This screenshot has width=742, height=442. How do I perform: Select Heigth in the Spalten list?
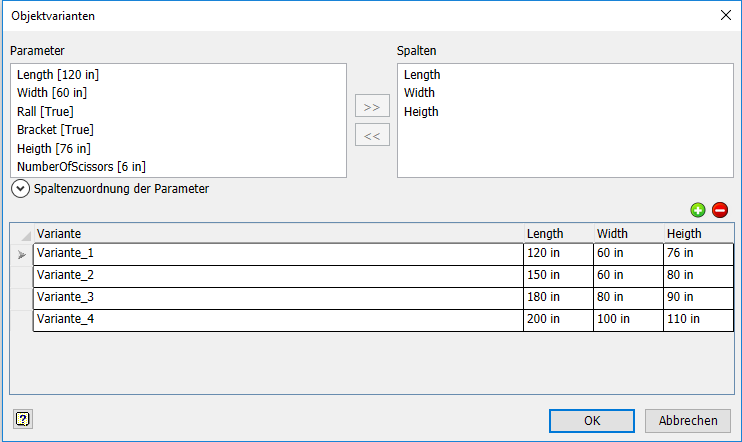(x=421, y=112)
